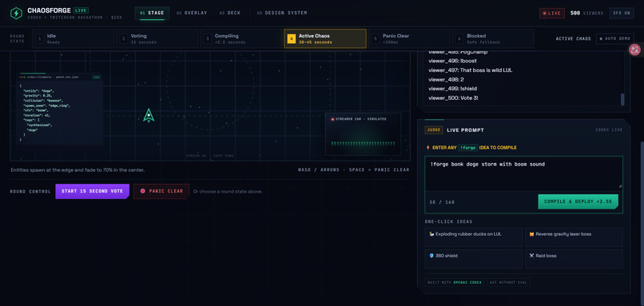The width and height of the screenshot is (644, 306).
Task: Choose the Raid boss idea
Action: 574,259
